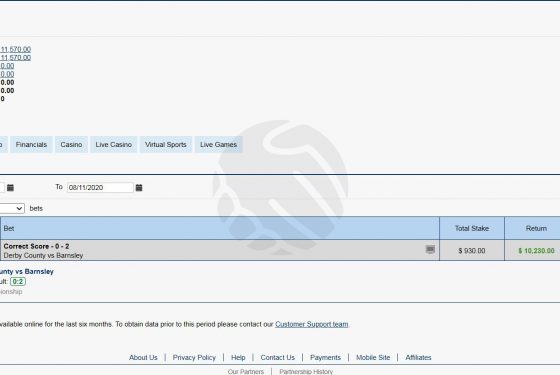
Task: Select the Virtual Sports tab
Action: (166, 145)
